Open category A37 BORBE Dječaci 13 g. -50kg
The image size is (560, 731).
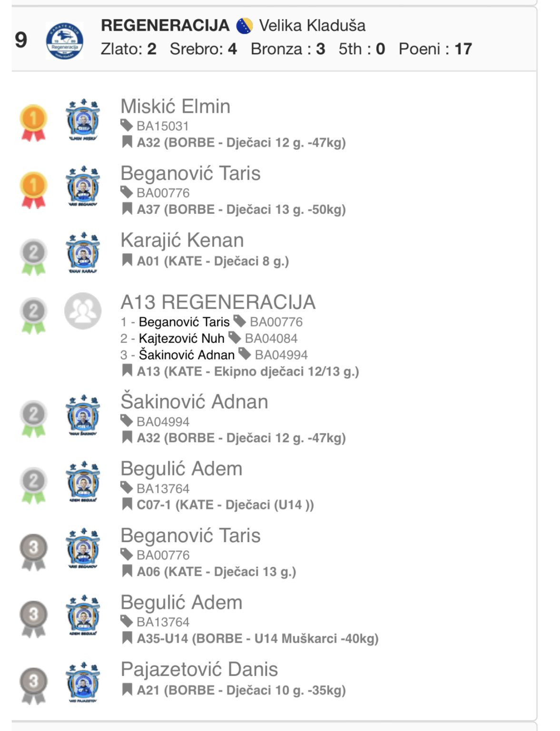(x=241, y=209)
